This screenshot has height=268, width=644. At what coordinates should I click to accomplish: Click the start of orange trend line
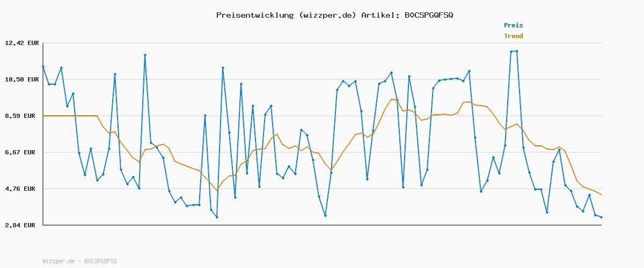tap(43, 116)
